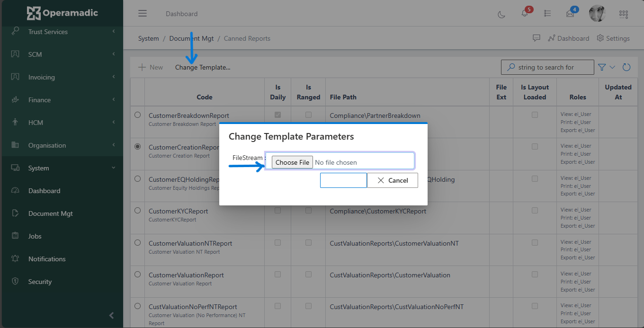Click the hamburger menu icon
Viewport: 644px width, 328px height.
pyautogui.click(x=143, y=13)
